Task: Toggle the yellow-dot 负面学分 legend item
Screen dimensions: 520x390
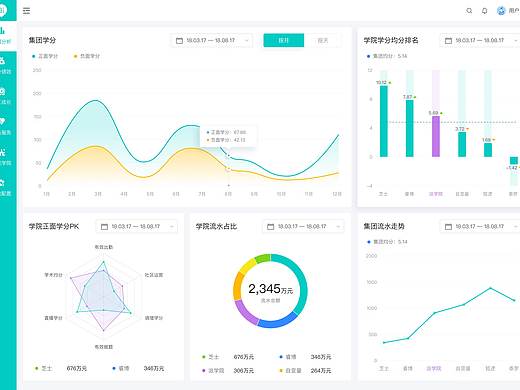Action: click(87, 56)
